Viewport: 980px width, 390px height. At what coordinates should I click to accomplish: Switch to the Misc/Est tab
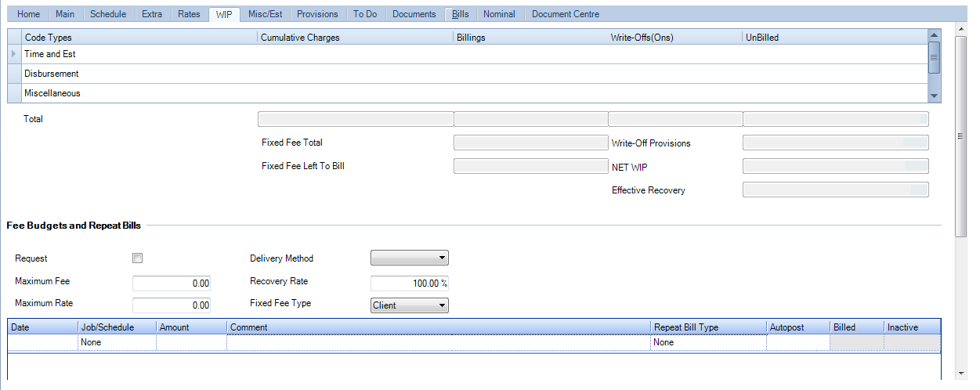[265, 14]
